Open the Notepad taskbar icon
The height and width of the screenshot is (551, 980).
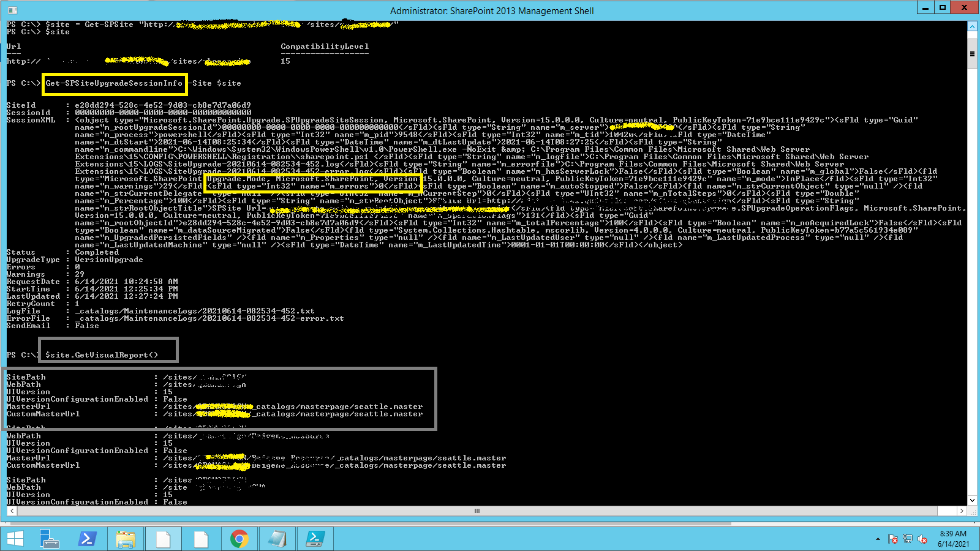coord(277,539)
